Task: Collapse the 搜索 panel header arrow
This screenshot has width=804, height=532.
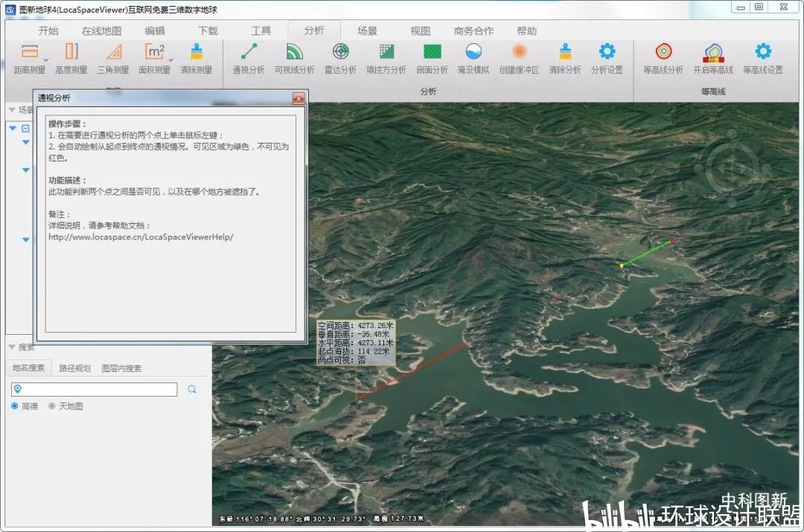Action: (x=12, y=347)
